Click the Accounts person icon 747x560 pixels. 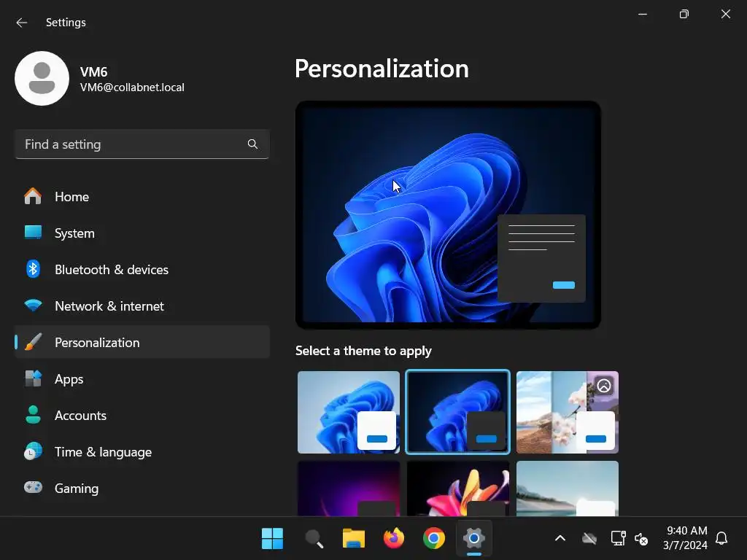tap(33, 415)
